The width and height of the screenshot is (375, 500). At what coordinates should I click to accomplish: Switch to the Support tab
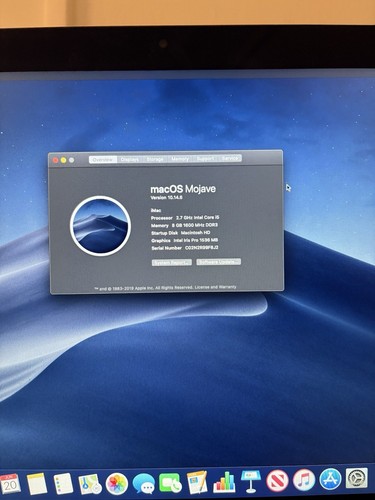[x=205, y=158]
